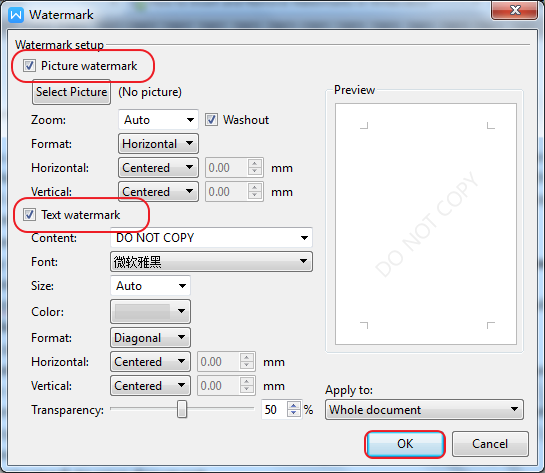This screenshot has width=545, height=473.
Task: Click the Transparency slider handle
Action: [182, 409]
